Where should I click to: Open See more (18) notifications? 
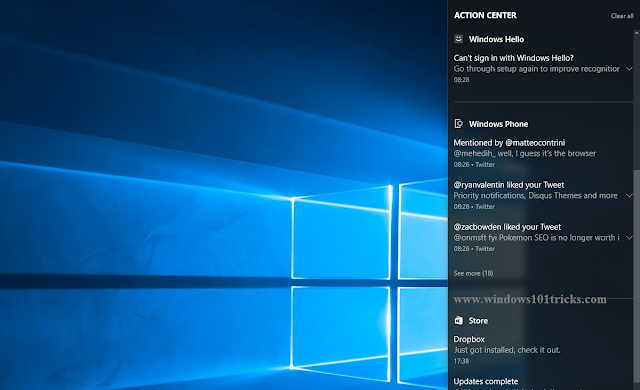pyautogui.click(x=473, y=273)
